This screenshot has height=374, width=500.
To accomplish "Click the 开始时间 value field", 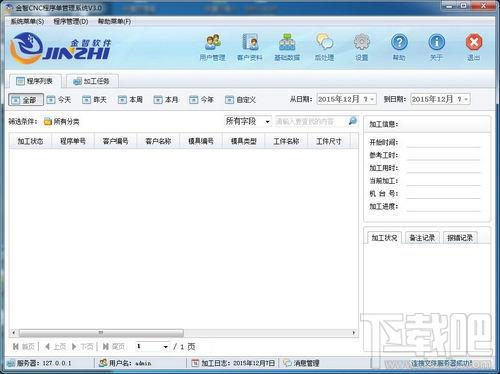I will [x=443, y=142].
